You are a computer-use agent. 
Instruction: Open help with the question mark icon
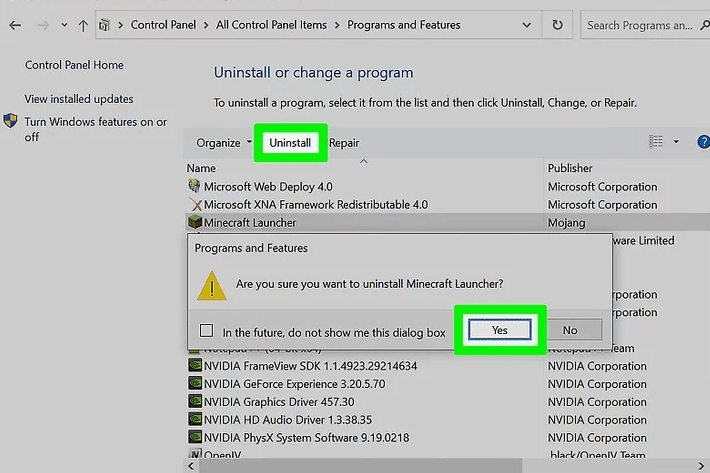point(704,142)
